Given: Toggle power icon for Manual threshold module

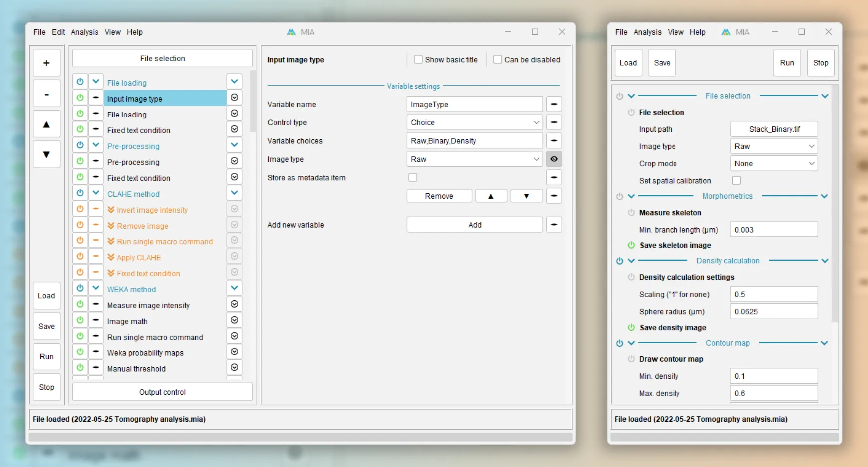Looking at the screenshot, I should tap(80, 368).
